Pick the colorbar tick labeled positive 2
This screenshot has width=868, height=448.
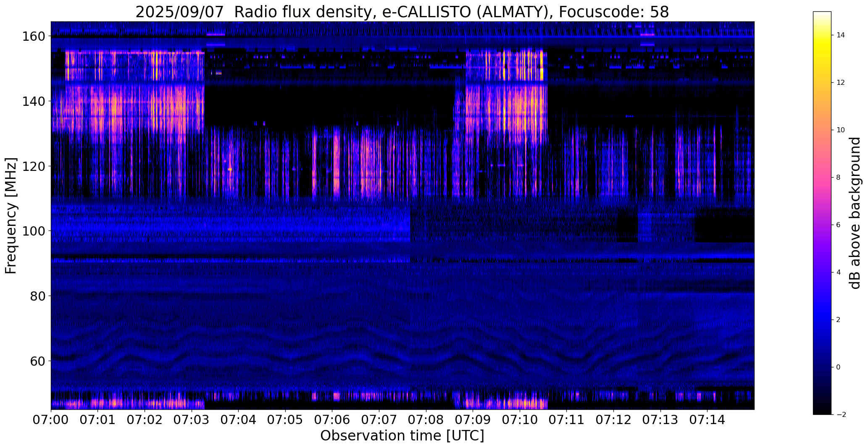coord(839,320)
